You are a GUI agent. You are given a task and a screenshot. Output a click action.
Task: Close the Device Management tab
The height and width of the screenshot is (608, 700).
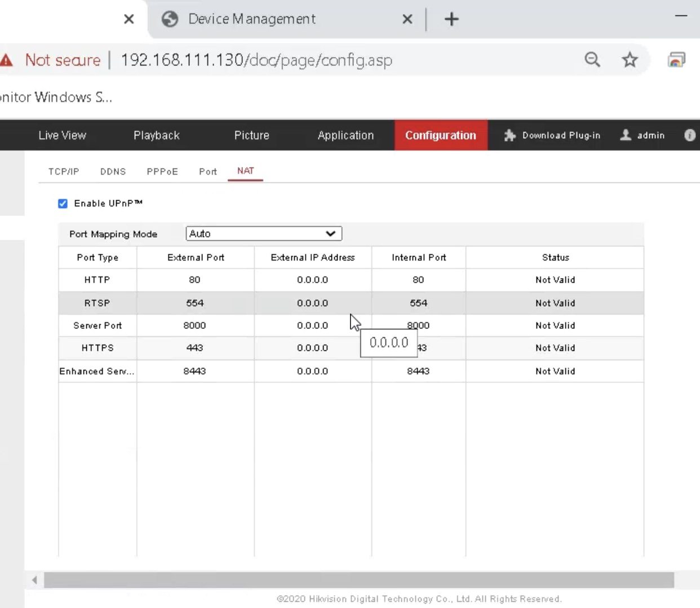point(407,19)
